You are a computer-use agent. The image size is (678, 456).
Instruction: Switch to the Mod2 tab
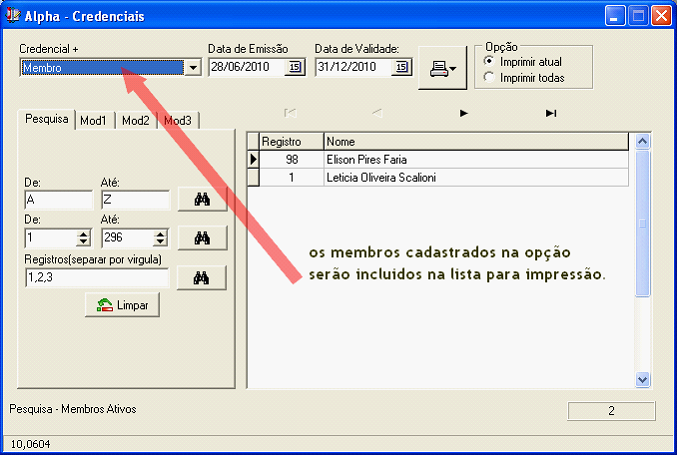(136, 121)
